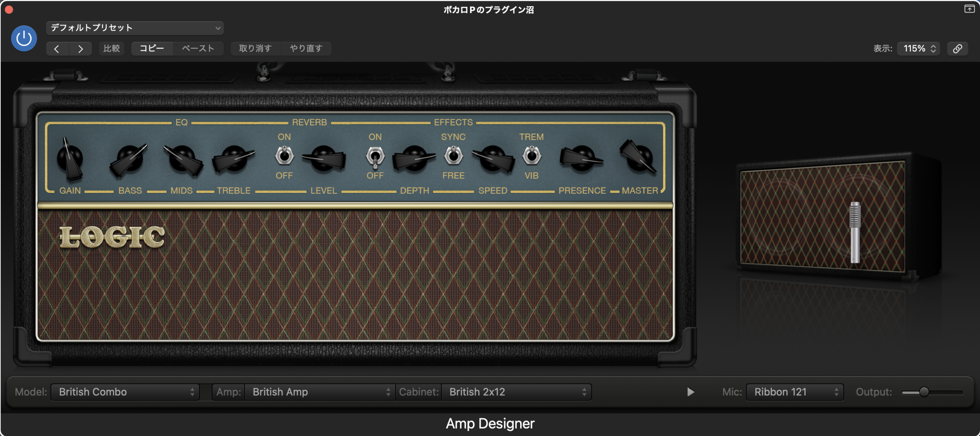
Task: Click the ペースト paste button
Action: 198,49
